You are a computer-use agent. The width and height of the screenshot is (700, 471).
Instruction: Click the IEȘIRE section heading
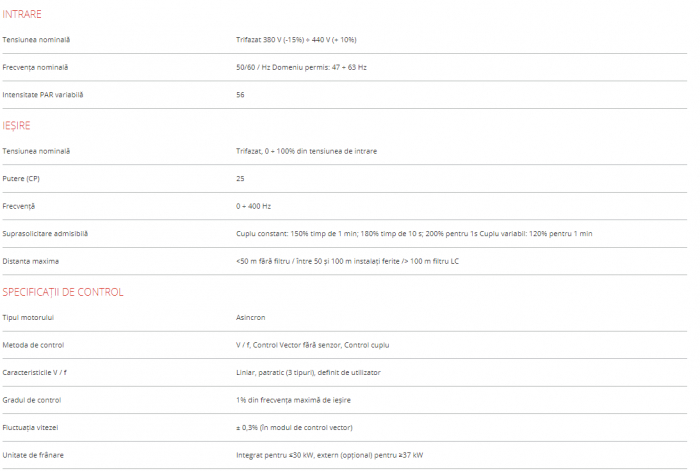17,125
